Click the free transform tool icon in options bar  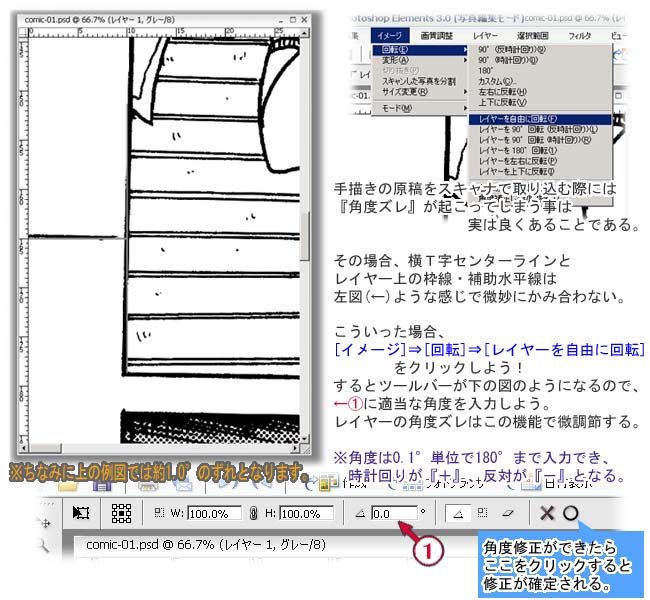pyautogui.click(x=81, y=513)
